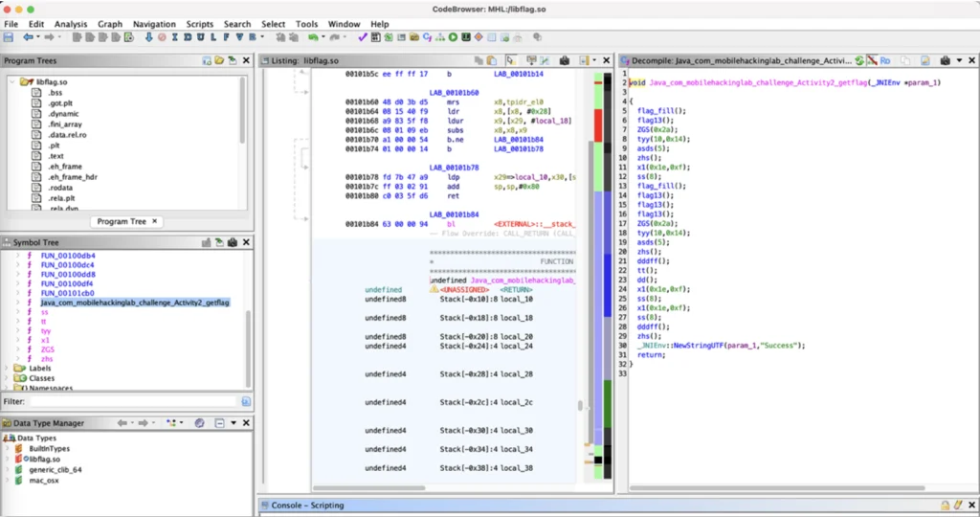Open the Tools menu
The height and width of the screenshot is (517, 980).
[x=306, y=24]
